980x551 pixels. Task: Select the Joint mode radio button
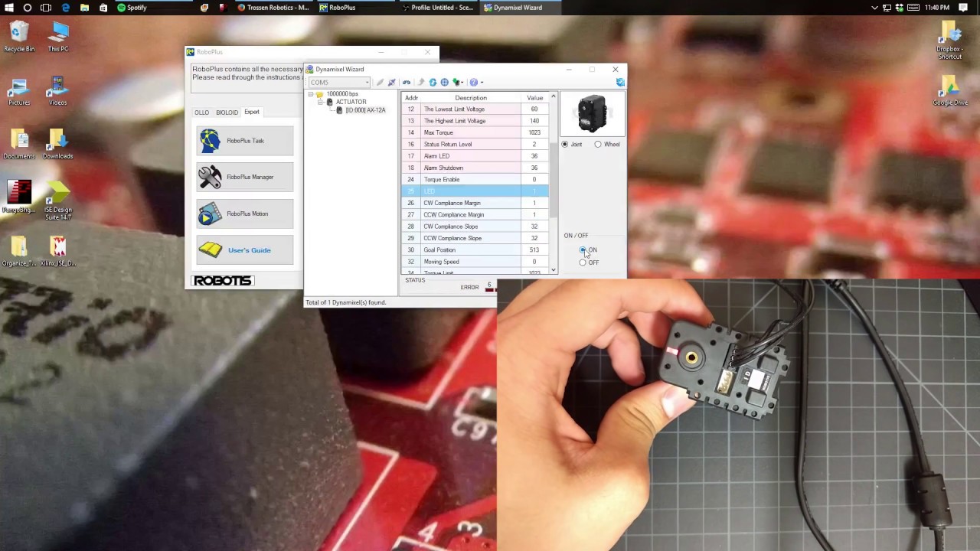pos(565,144)
